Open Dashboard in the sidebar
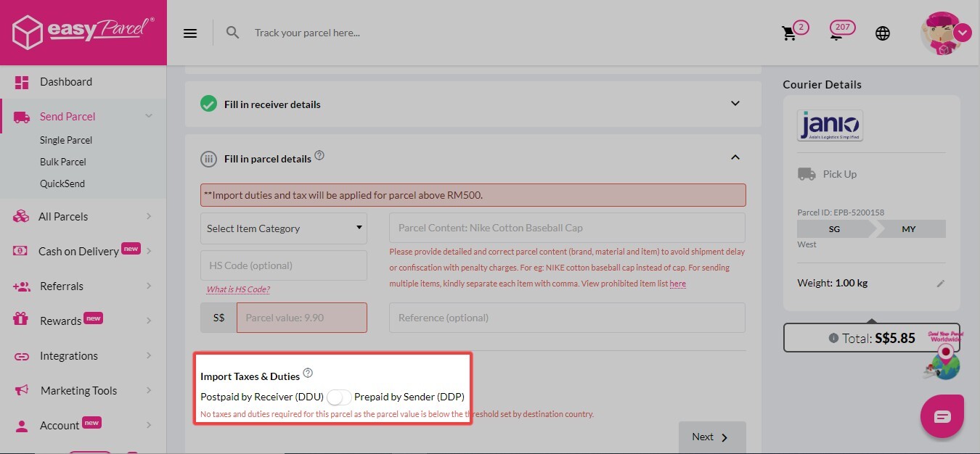The image size is (980, 454). click(x=66, y=82)
